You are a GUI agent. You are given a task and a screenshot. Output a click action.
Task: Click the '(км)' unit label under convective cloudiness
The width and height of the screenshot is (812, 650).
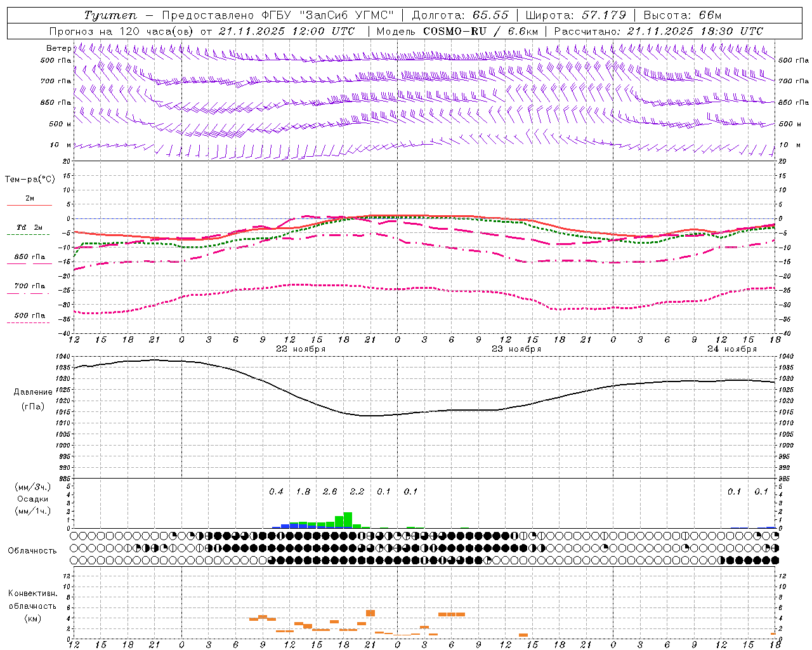click(32, 618)
